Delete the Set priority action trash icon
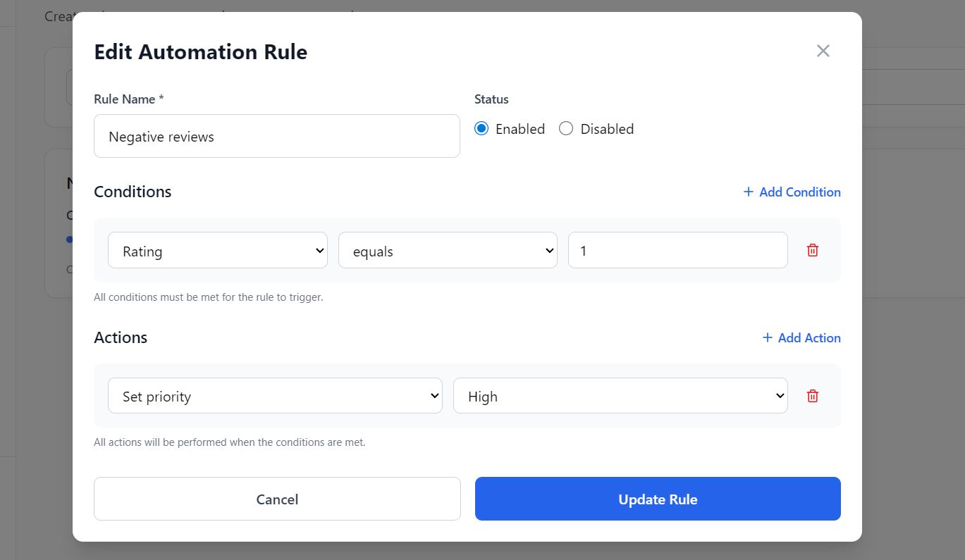Viewport: 965px width, 560px height. [813, 396]
